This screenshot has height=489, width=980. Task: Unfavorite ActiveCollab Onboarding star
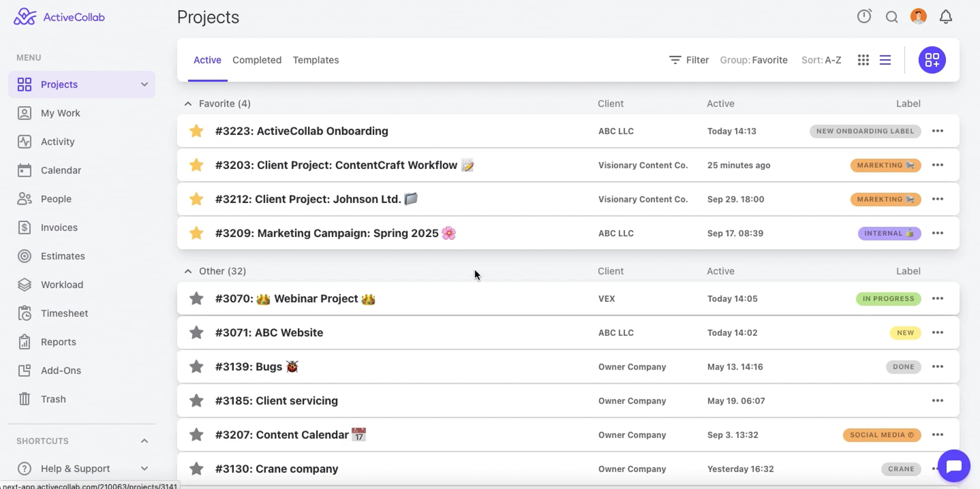[196, 131]
